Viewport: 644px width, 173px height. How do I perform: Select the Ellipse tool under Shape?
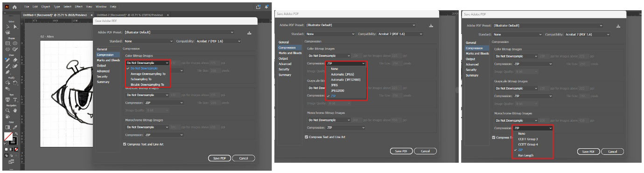click(x=15, y=43)
